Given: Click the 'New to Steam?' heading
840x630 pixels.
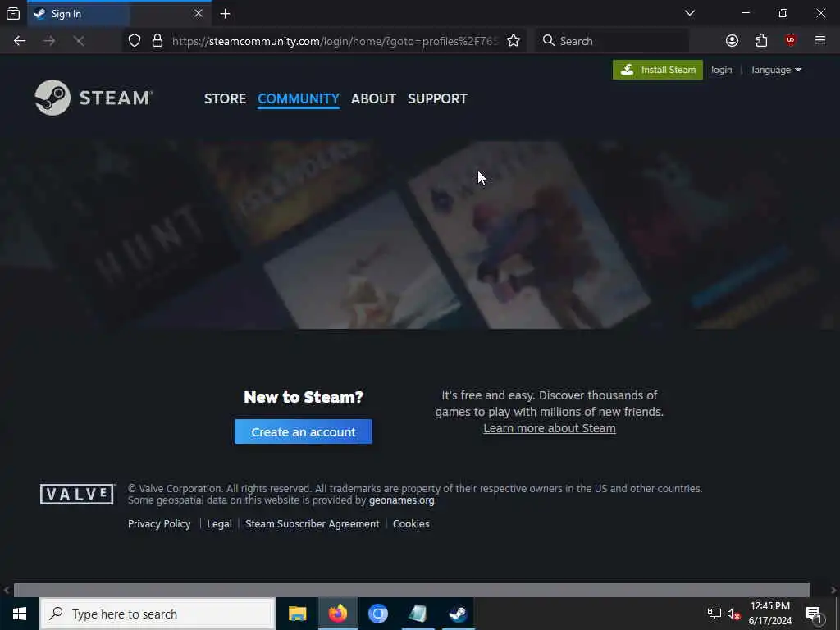Looking at the screenshot, I should (304, 397).
